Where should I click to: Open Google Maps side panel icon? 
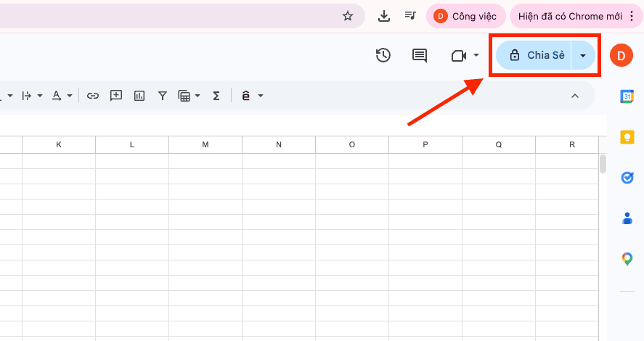[x=627, y=259]
